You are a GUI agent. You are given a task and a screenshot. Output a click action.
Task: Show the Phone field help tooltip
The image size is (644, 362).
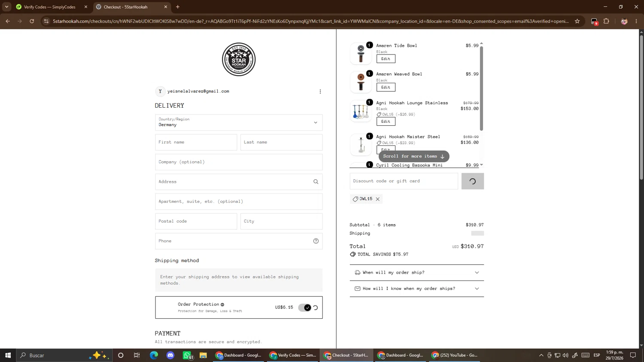coord(316,241)
